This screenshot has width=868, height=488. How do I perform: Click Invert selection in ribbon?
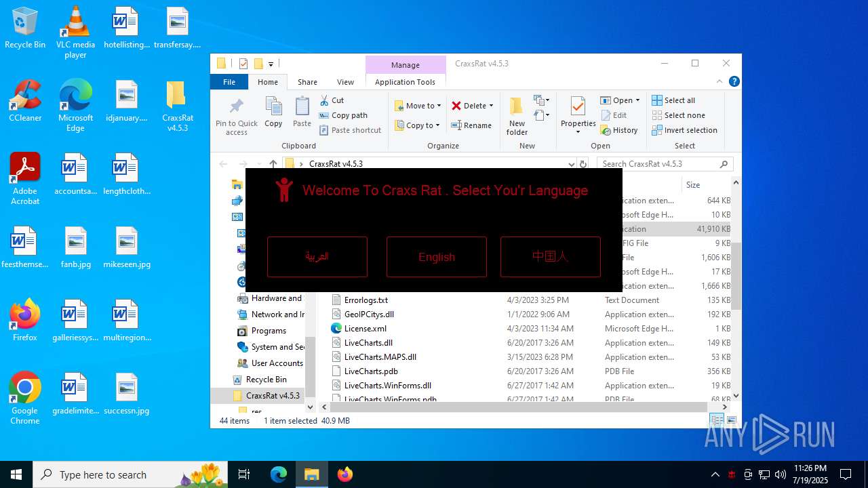pos(684,130)
